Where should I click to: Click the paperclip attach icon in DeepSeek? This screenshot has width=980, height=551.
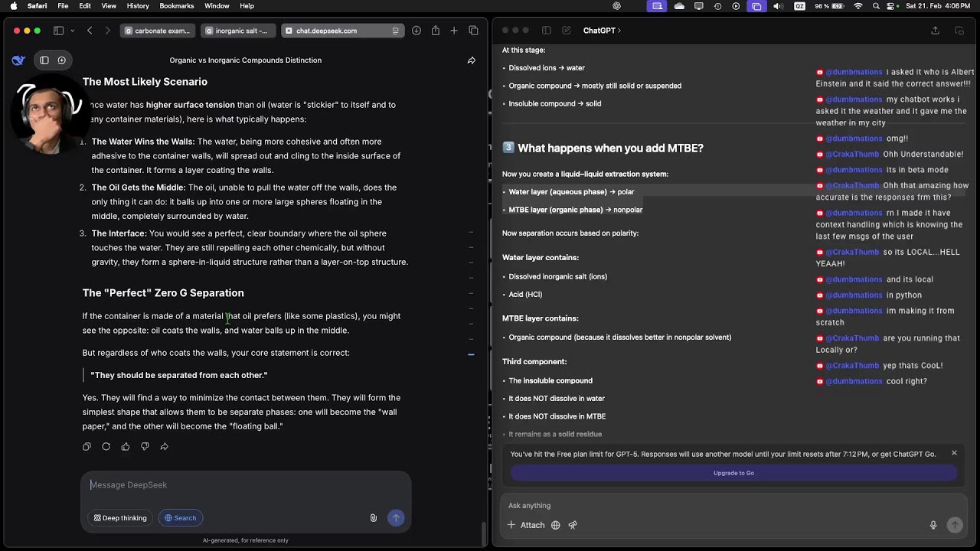tap(374, 518)
